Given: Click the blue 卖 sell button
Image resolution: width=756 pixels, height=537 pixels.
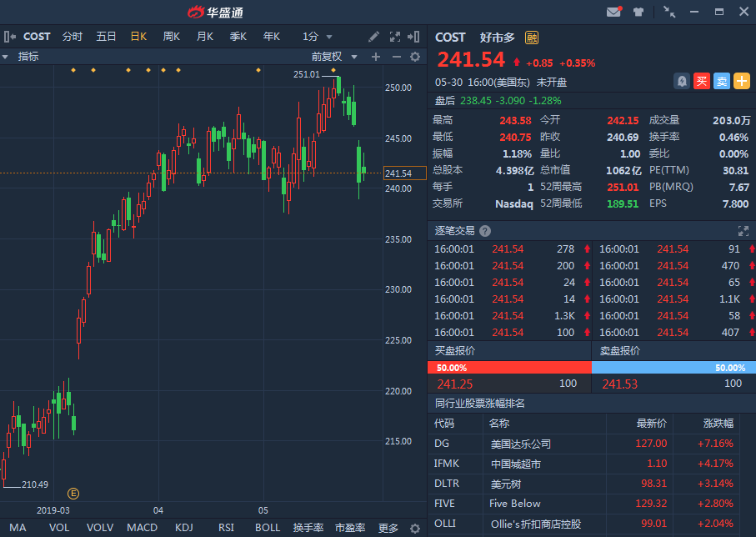Looking at the screenshot, I should click(722, 81).
